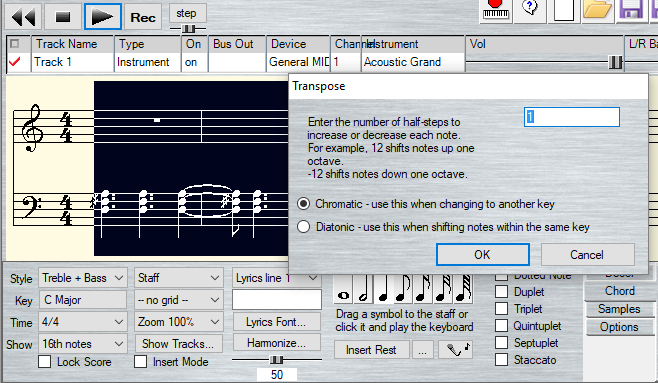The image size is (658, 383).
Task: Enable the Septuplet checkbox
Action: point(501,343)
